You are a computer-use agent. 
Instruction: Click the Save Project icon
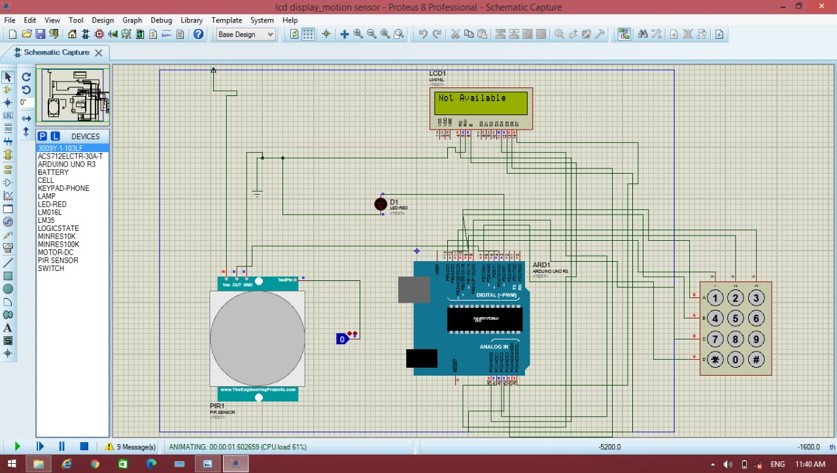point(40,34)
